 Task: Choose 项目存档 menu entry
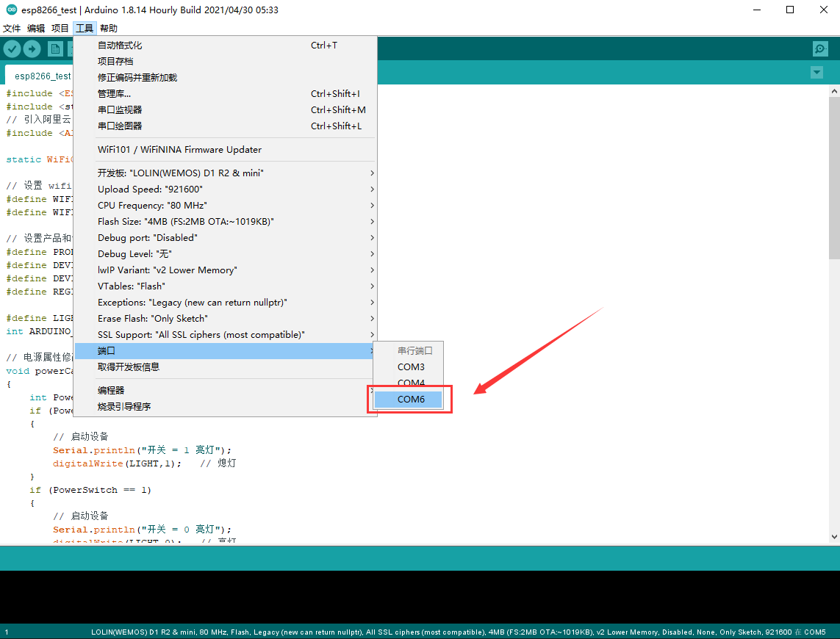[x=224, y=62]
